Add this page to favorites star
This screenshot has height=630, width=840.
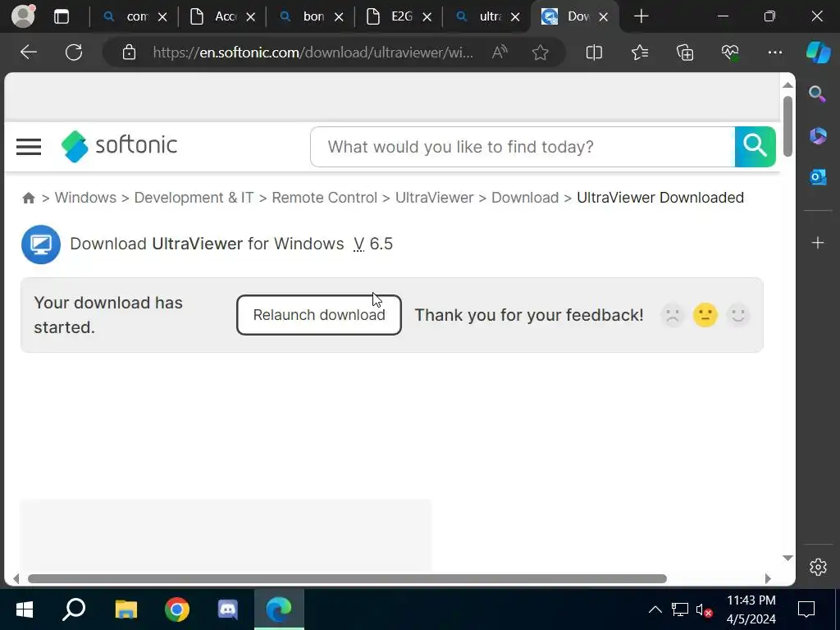pos(540,52)
